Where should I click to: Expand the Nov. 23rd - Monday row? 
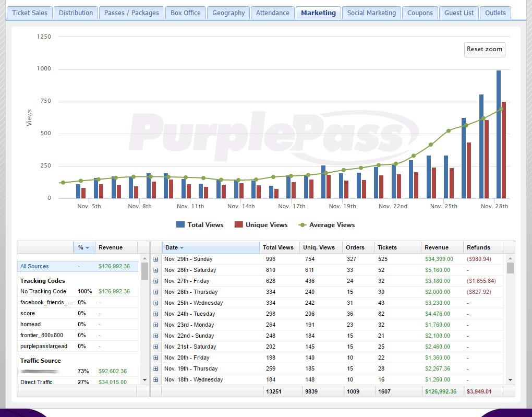[x=156, y=325]
